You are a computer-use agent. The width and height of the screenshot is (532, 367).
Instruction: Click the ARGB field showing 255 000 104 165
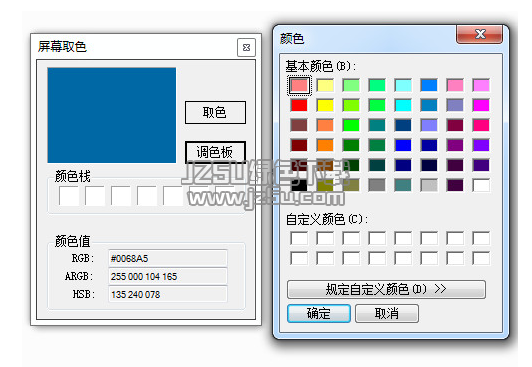click(168, 276)
